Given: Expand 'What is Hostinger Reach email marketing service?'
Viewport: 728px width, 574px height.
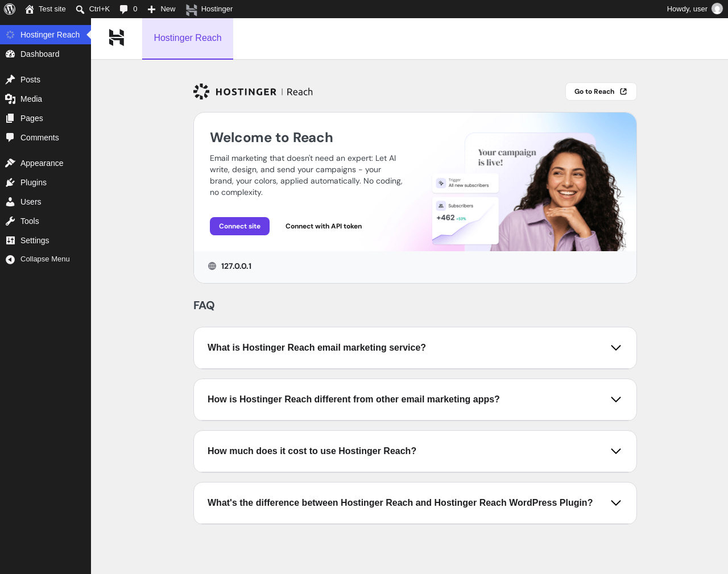Looking at the screenshot, I should pyautogui.click(x=415, y=348).
